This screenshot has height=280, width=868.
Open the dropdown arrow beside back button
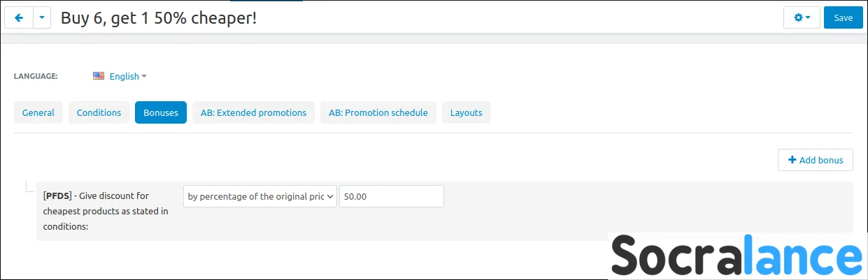42,17
